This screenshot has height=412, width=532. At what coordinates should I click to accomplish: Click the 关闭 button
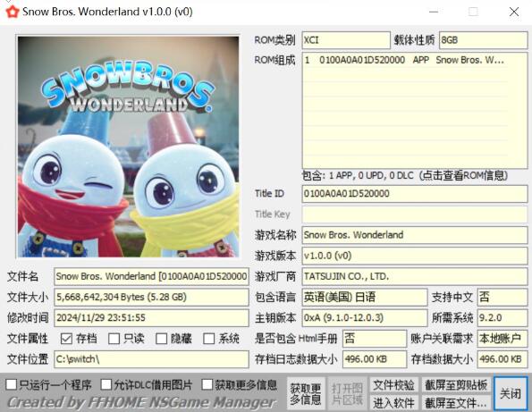tap(511, 393)
